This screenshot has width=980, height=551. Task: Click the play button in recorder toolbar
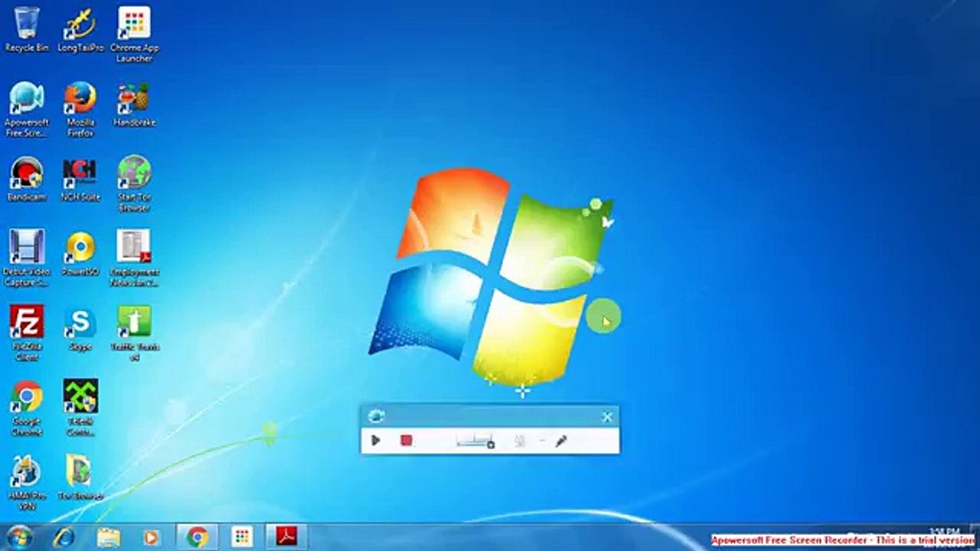coord(375,441)
